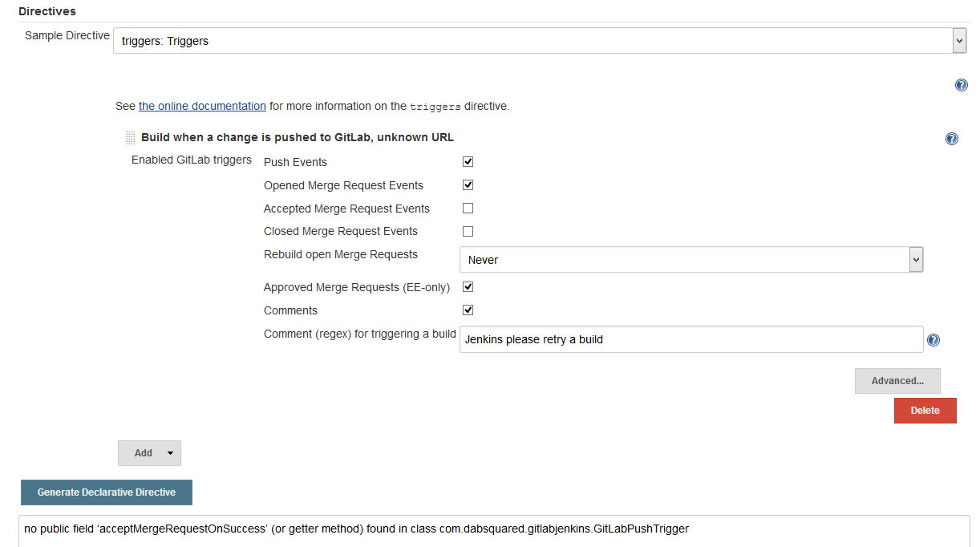Open help for the triggers directive

962,85
